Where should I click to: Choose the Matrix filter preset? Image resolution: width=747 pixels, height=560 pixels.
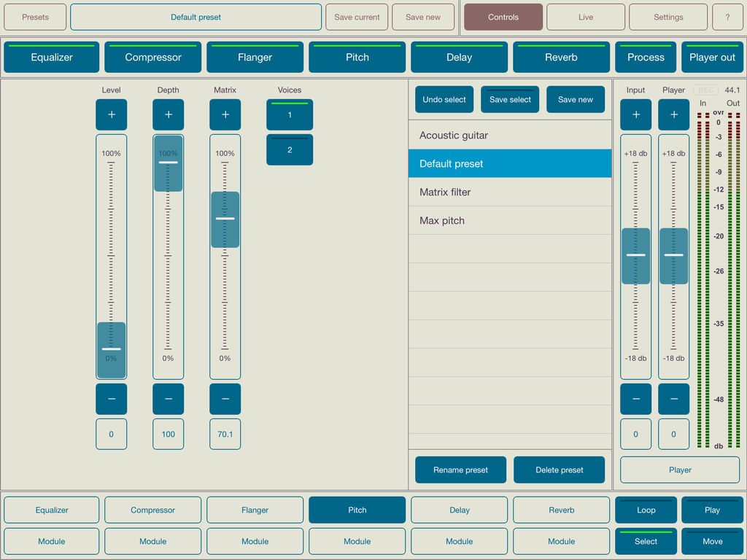point(509,192)
